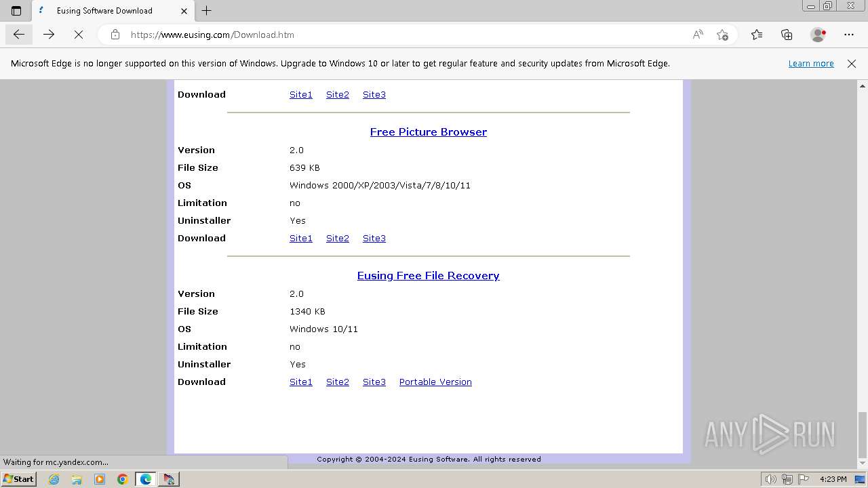Open the Learn more link

811,64
